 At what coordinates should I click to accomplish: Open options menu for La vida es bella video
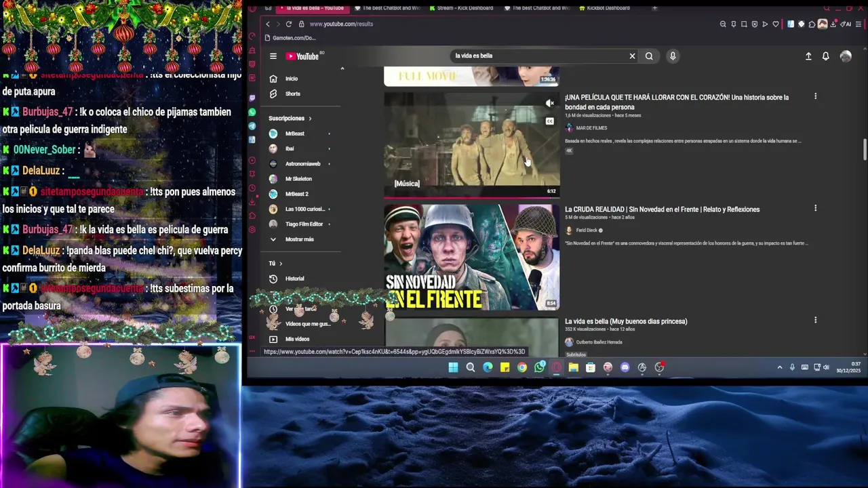(815, 320)
